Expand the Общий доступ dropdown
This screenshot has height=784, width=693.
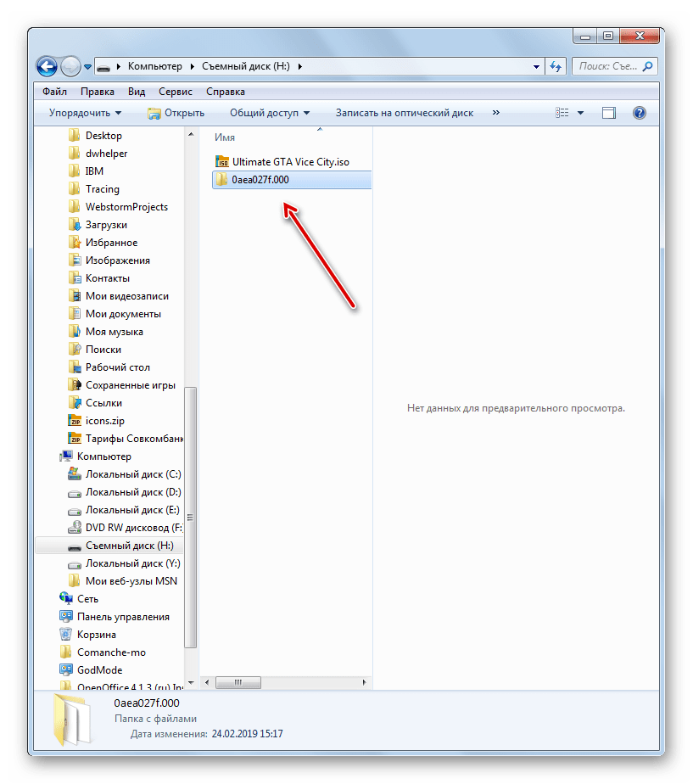[x=270, y=113]
